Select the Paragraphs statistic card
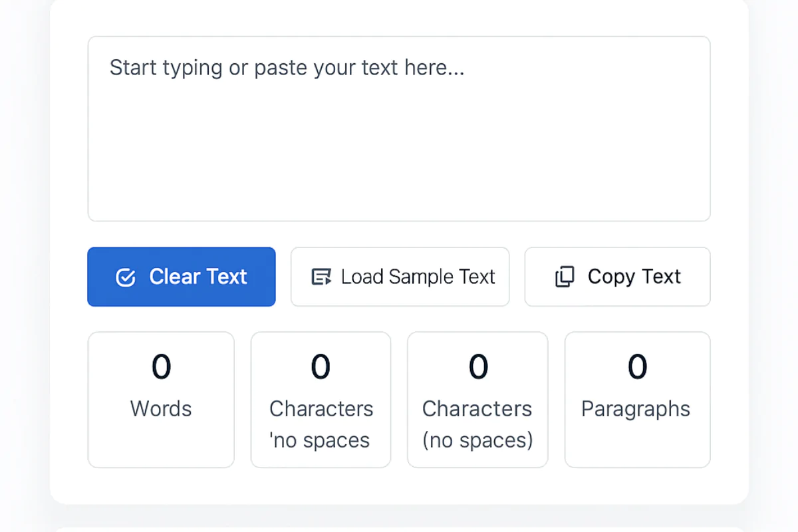Image resolution: width=798 pixels, height=532 pixels. point(636,399)
